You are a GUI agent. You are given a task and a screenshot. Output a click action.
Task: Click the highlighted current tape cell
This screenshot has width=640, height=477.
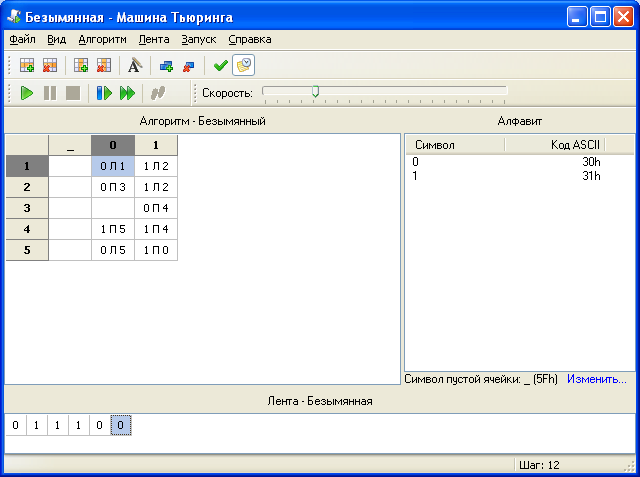click(x=121, y=425)
